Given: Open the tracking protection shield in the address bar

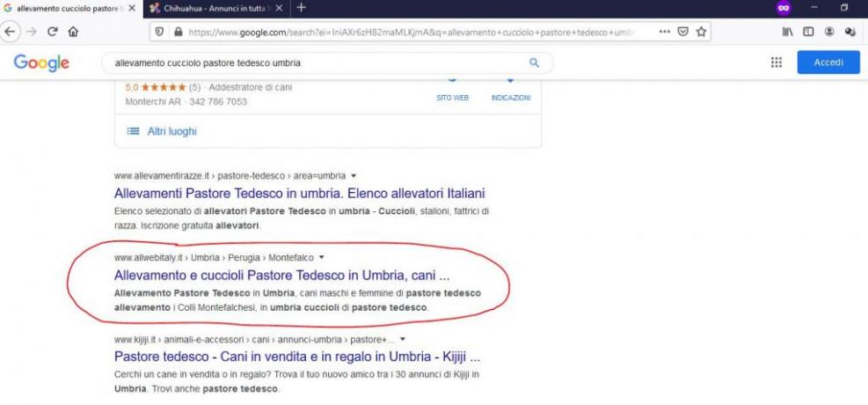Looking at the screenshot, I should pos(159,32).
